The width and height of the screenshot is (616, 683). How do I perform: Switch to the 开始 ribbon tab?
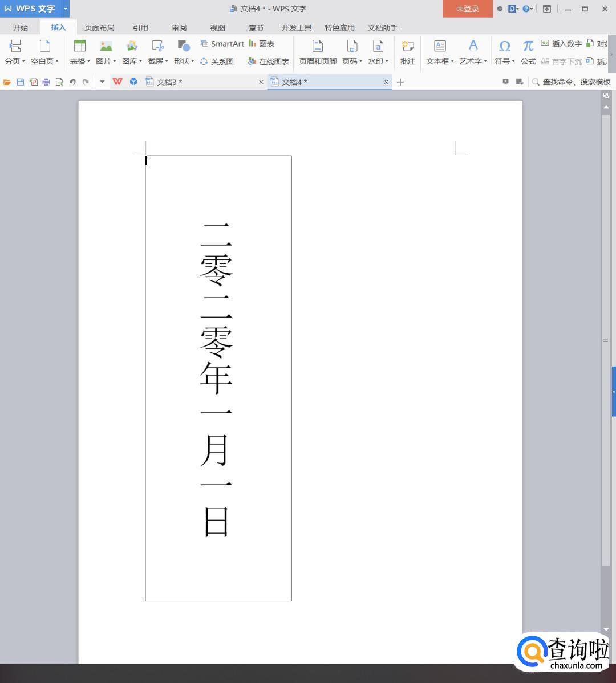tap(20, 28)
